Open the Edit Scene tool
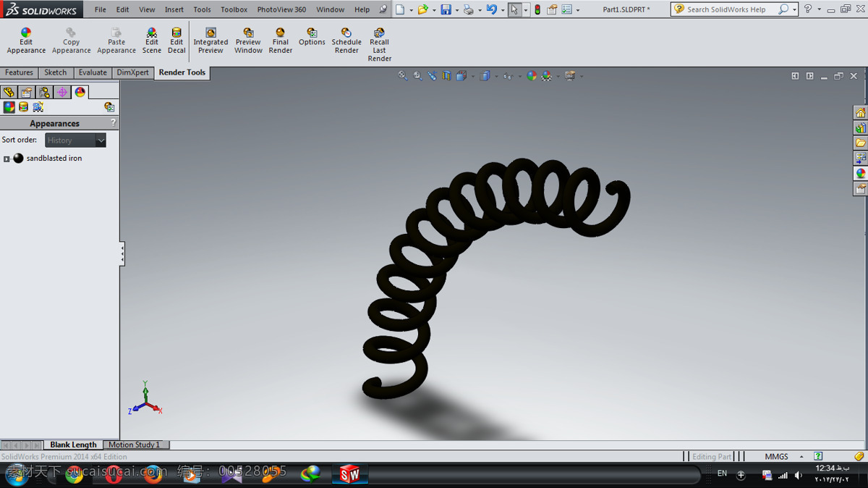868x488 pixels. pos(152,41)
